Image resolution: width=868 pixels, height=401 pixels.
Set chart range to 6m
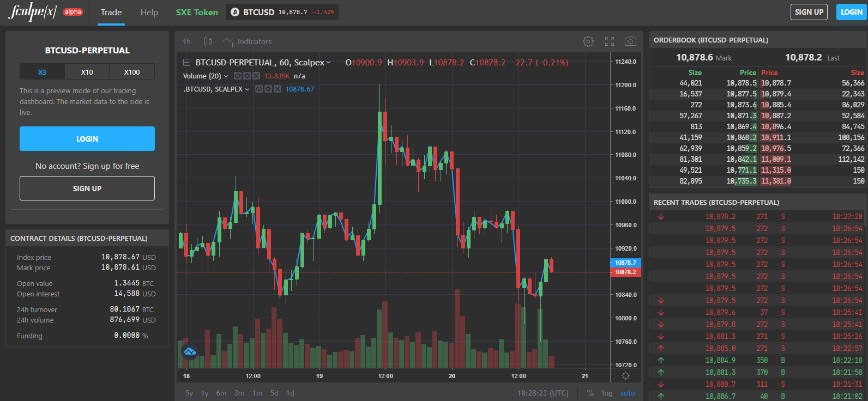(x=221, y=393)
